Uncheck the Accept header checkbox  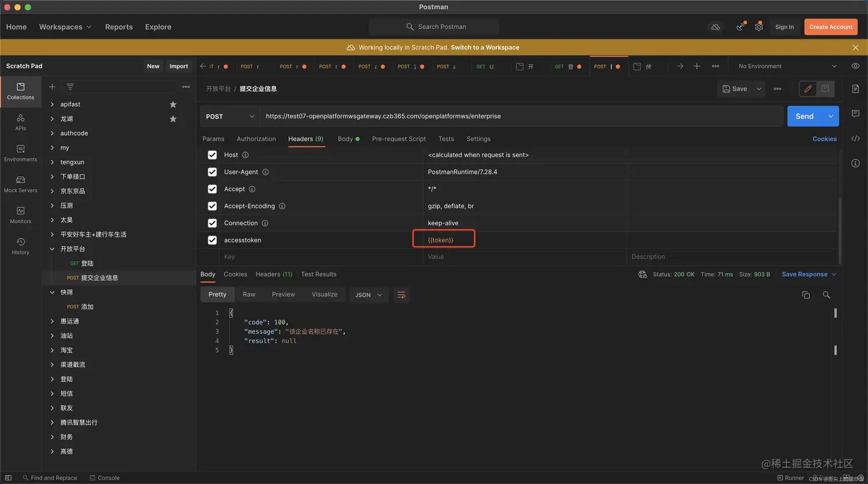pos(212,189)
